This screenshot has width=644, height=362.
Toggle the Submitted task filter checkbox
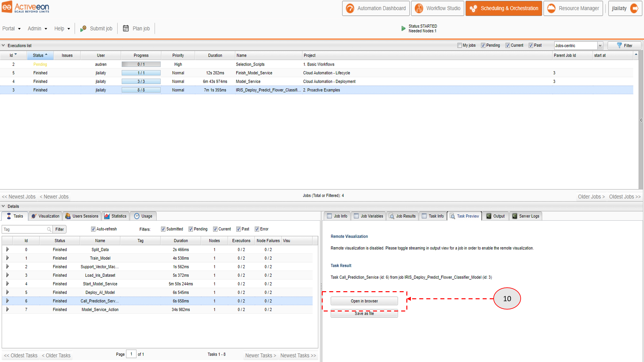163,229
